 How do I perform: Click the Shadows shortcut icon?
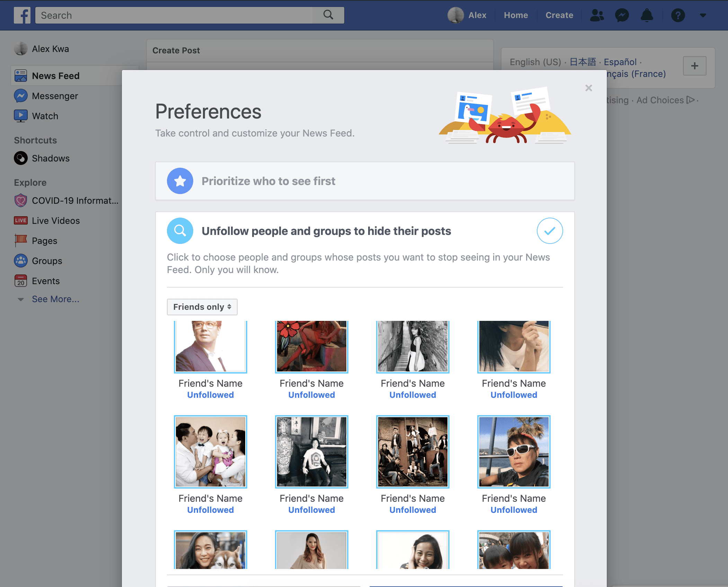coord(21,158)
